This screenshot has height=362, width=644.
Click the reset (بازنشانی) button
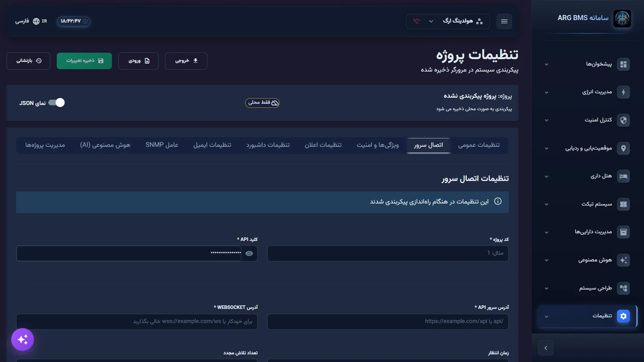(28, 61)
